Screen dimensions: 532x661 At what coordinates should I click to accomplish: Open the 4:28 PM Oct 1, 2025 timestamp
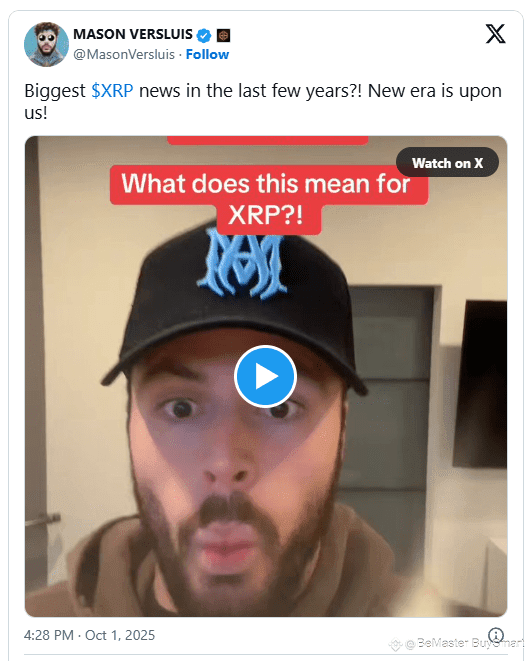pos(89,635)
